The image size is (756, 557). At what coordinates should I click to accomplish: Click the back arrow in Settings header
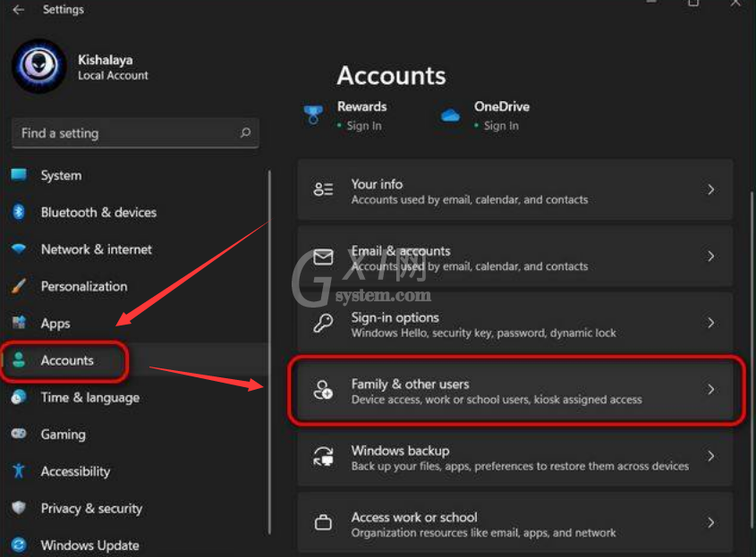pyautogui.click(x=18, y=10)
